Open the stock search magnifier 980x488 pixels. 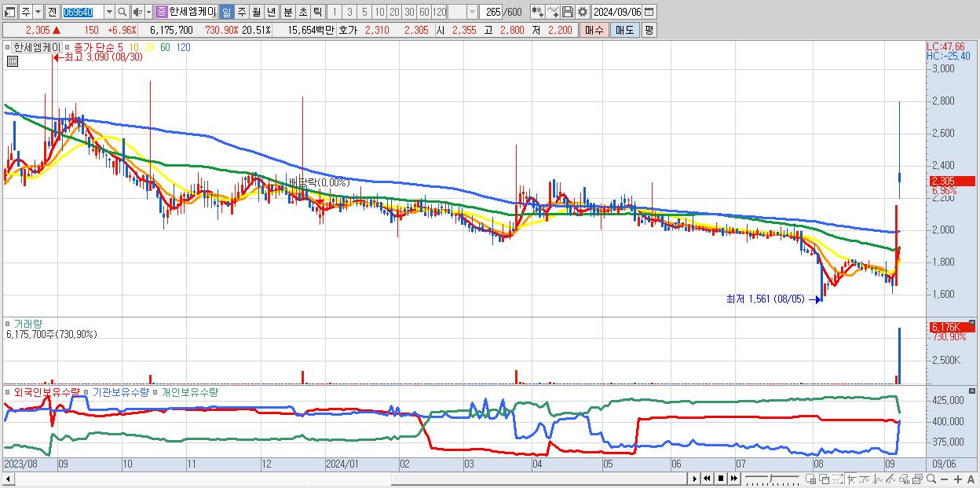tap(123, 12)
